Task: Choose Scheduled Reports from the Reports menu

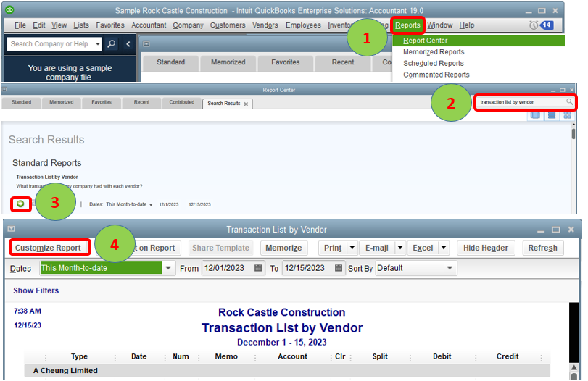Action: click(x=433, y=63)
